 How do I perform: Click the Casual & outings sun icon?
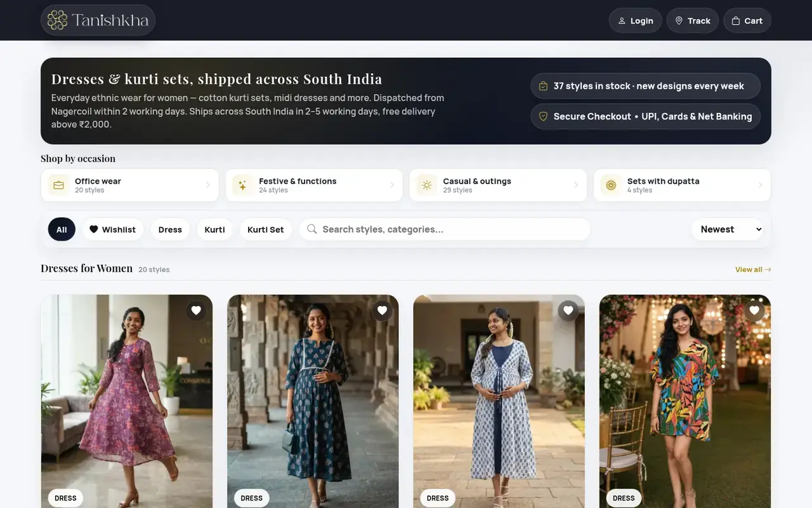click(x=427, y=185)
